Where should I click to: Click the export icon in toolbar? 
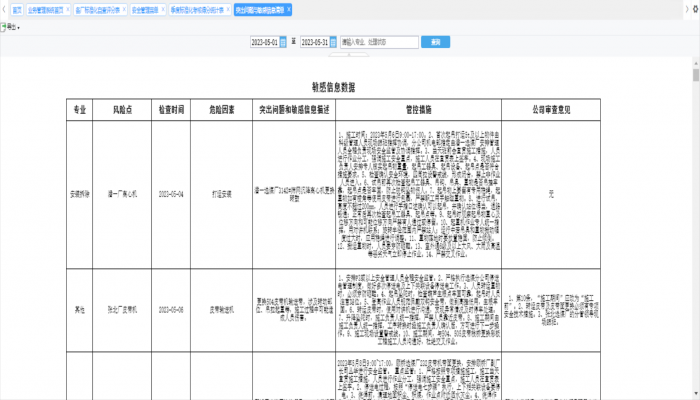[x=4, y=27]
